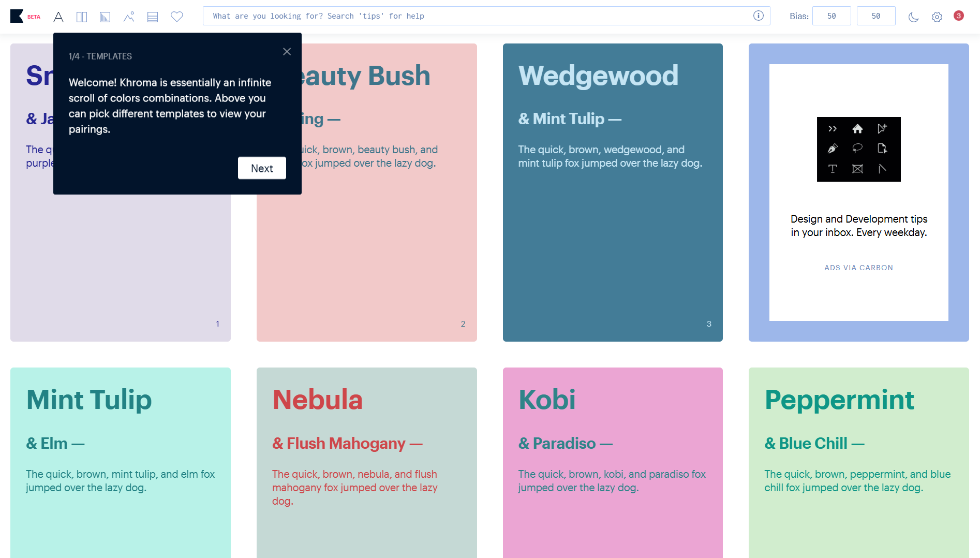Open the Design and Development tips ad text

click(x=859, y=226)
